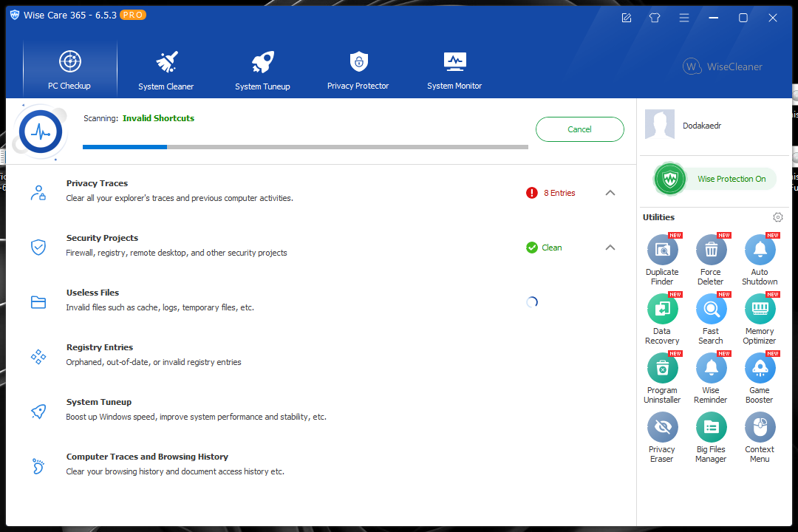
Task: Open the hamburger menu in title bar
Action: pos(684,18)
